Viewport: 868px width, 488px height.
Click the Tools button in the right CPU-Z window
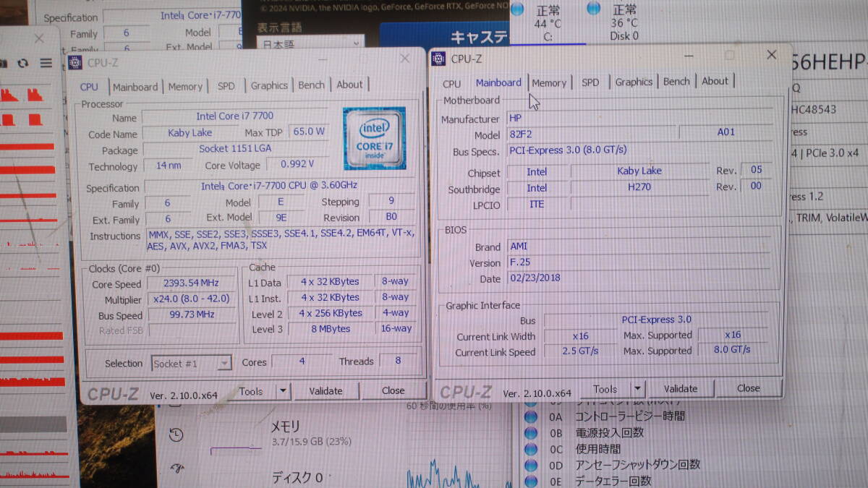coord(605,388)
